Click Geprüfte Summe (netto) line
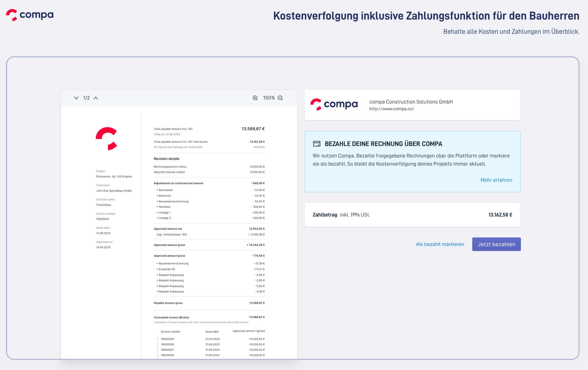Viewport: 588px width, 370px height. [x=209, y=172]
